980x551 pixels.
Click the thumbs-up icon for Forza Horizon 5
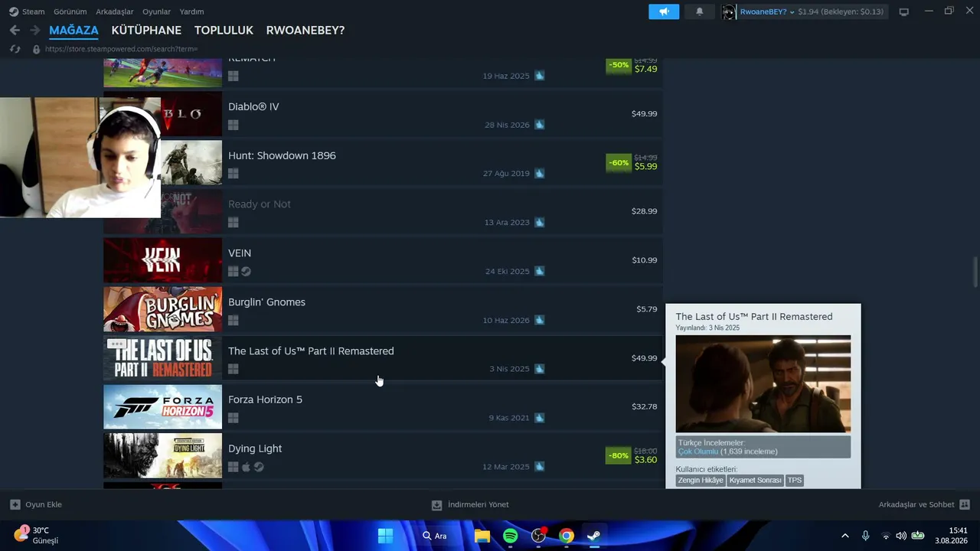[540, 418]
